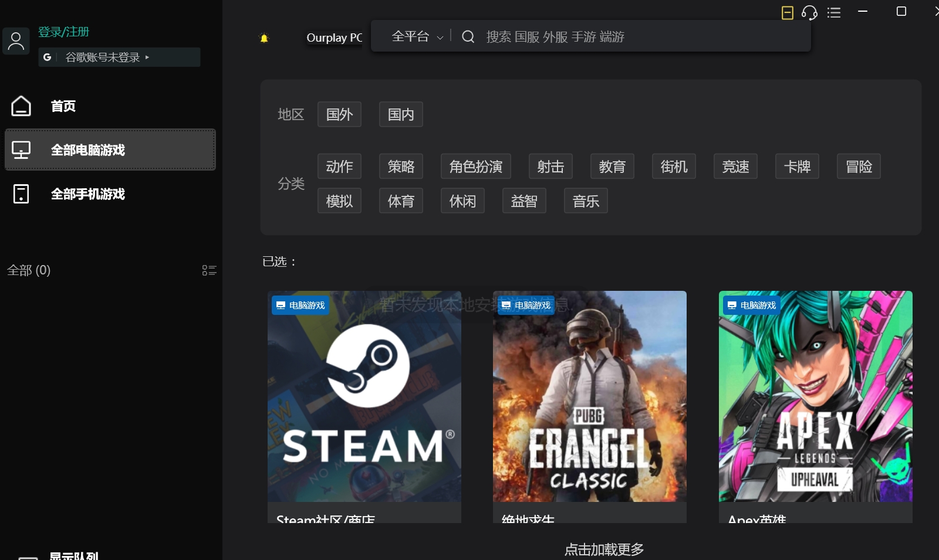This screenshot has height=560, width=939.
Task: Select the 街机 category tag
Action: pos(674,167)
